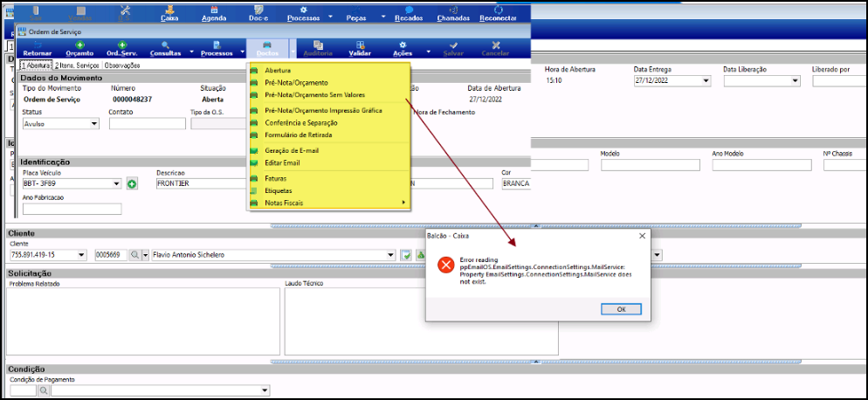Select Pré-Nota/Orçamento Sem Valores menu item
This screenshot has width=868, height=400.
pyautogui.click(x=314, y=94)
